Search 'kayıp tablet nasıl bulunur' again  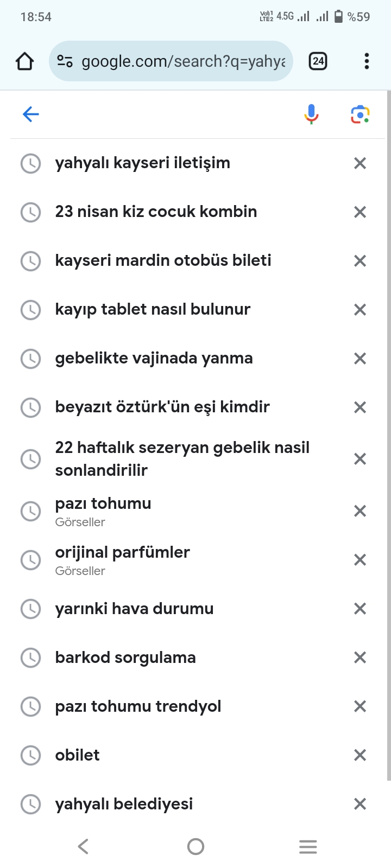pos(153,309)
